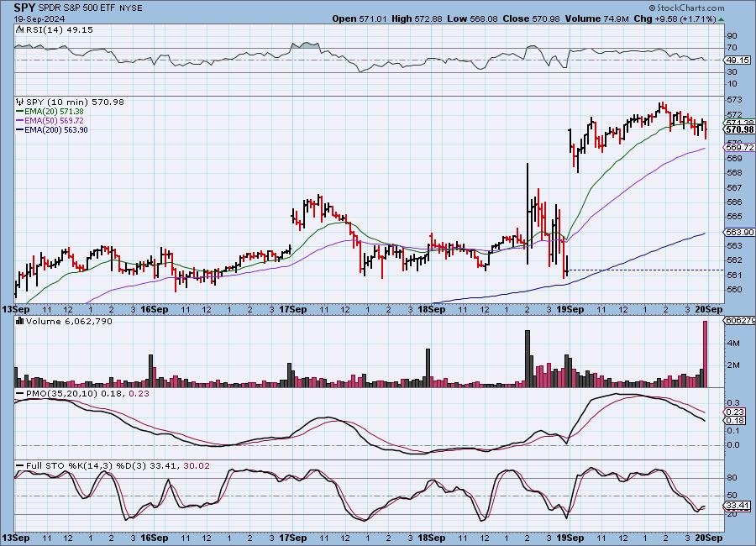
Task: Click the Close 570.98 header value
Action: pyautogui.click(x=532, y=18)
